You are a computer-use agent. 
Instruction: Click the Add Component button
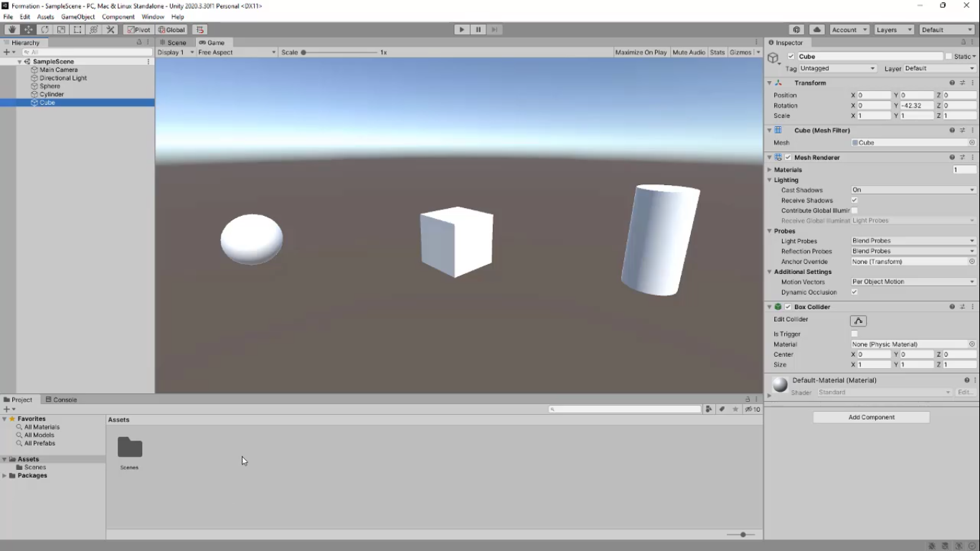tap(871, 417)
